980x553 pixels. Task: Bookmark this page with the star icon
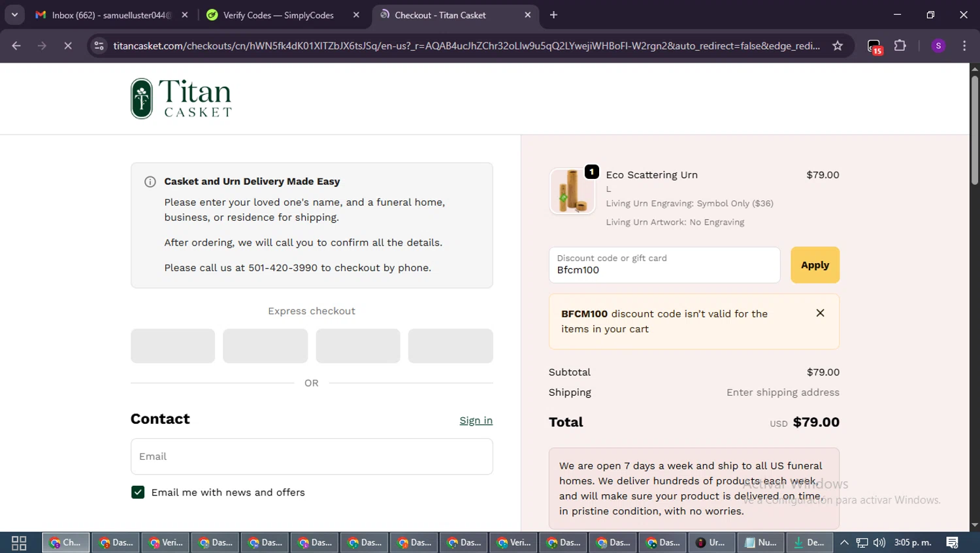(x=838, y=46)
